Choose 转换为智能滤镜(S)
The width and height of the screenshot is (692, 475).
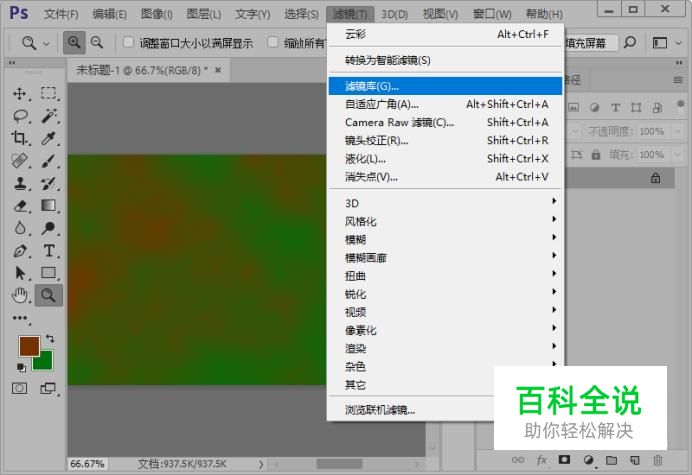[x=446, y=60]
